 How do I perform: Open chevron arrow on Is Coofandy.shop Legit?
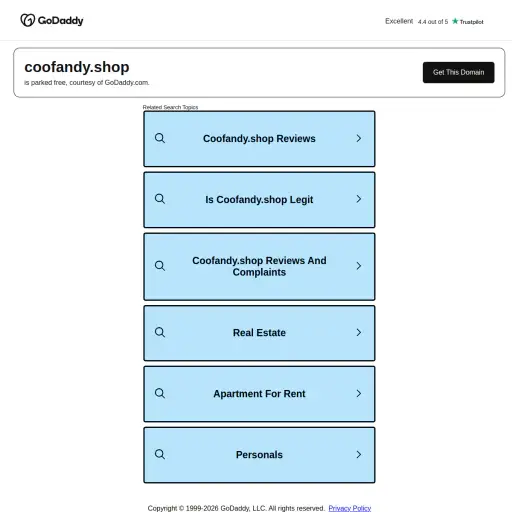point(359,199)
